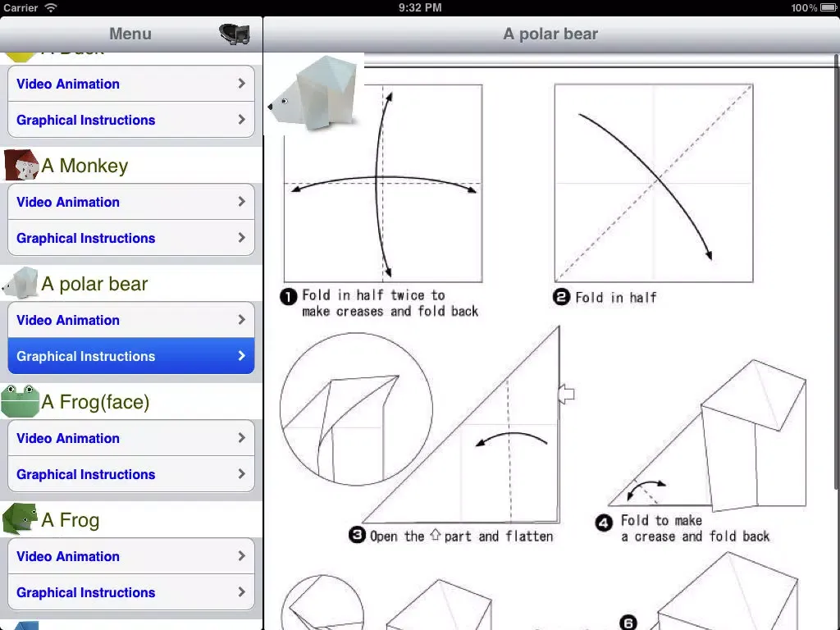840x630 pixels.
Task: Open Graphical Instructions under A Frog(face)
Action: pyautogui.click(x=131, y=474)
